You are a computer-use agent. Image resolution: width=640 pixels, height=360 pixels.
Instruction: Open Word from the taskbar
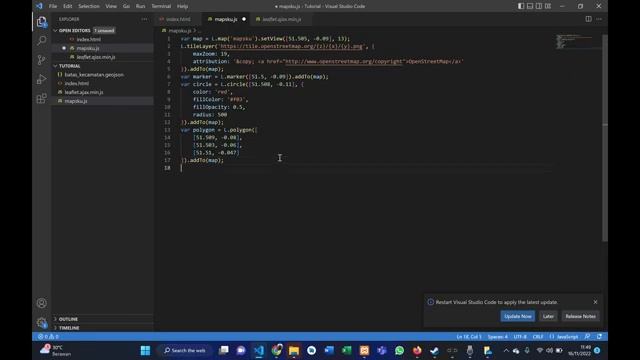point(329,351)
